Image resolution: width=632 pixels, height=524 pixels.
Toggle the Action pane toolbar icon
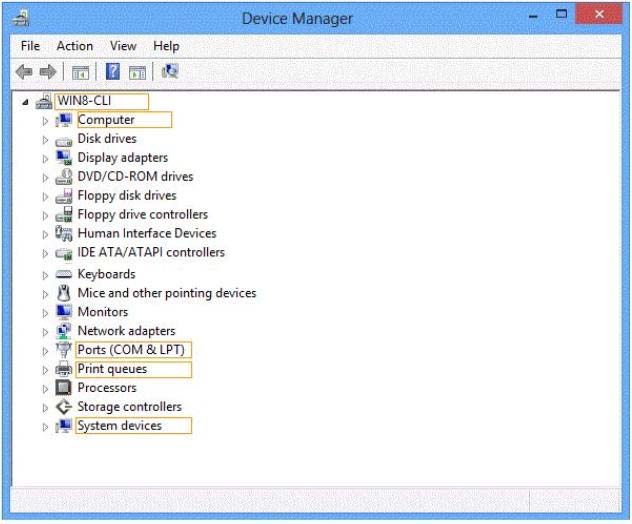(137, 73)
